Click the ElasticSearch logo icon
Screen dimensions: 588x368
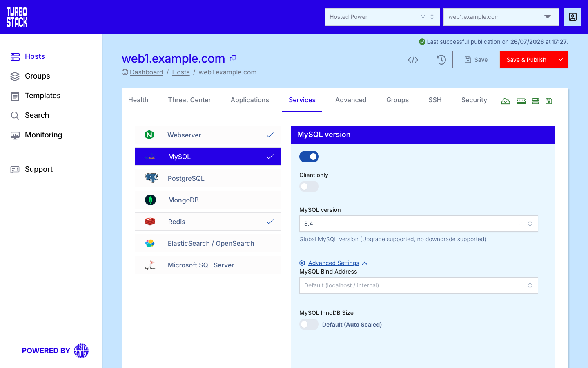tap(150, 243)
